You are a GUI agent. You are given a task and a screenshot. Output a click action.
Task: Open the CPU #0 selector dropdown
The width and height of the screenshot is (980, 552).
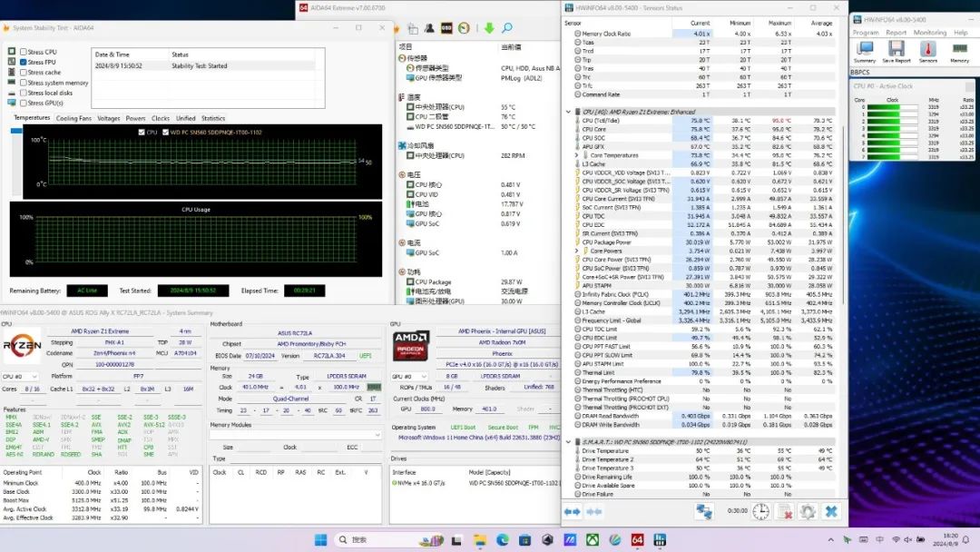21,376
